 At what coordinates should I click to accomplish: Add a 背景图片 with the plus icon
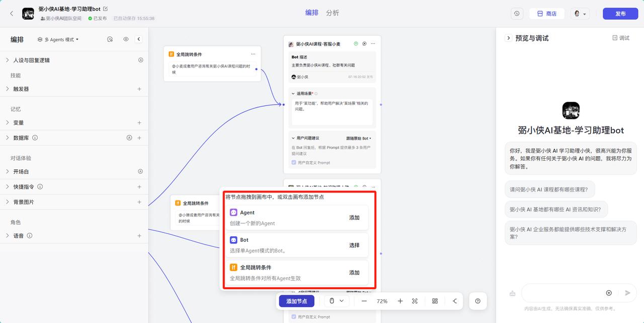coord(139,202)
